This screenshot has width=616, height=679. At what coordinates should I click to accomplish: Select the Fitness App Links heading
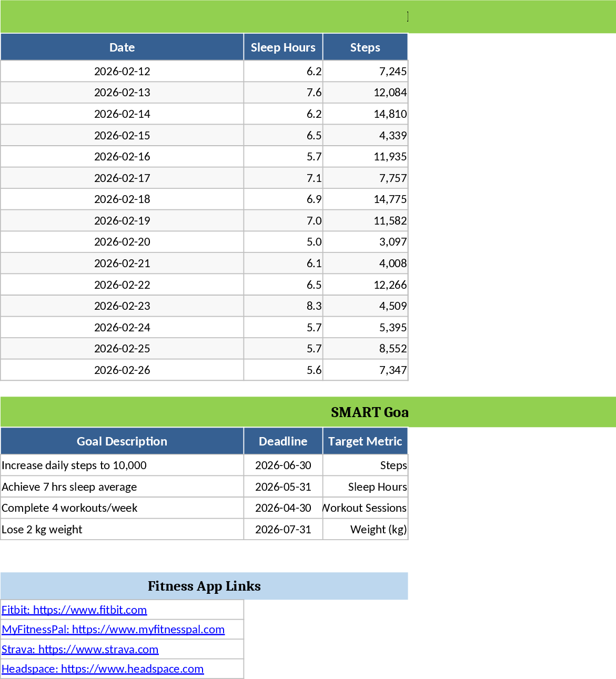204,586
